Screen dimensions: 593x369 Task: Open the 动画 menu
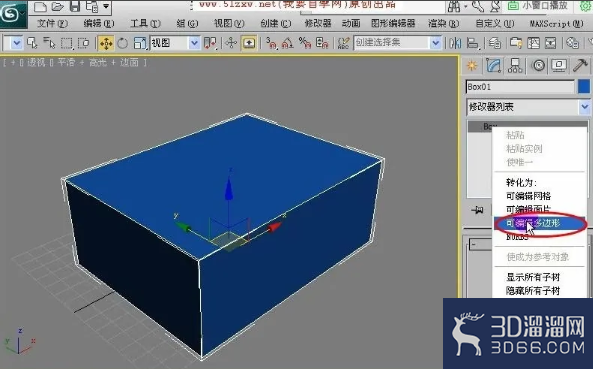pyautogui.click(x=351, y=23)
